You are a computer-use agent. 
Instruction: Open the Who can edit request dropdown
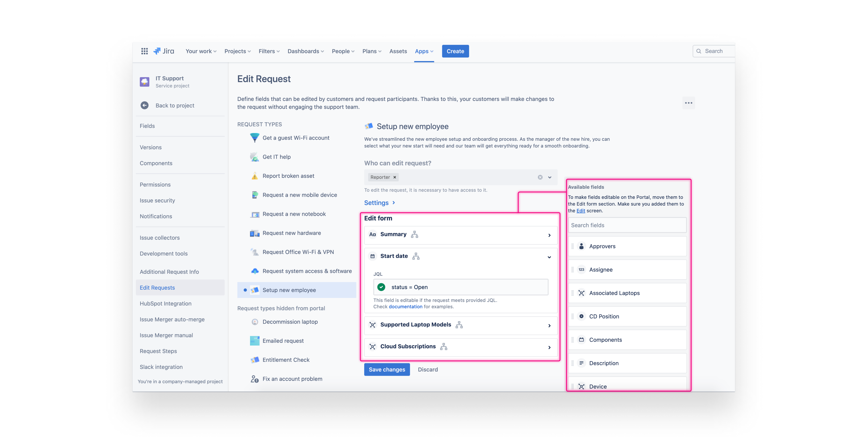tap(549, 177)
